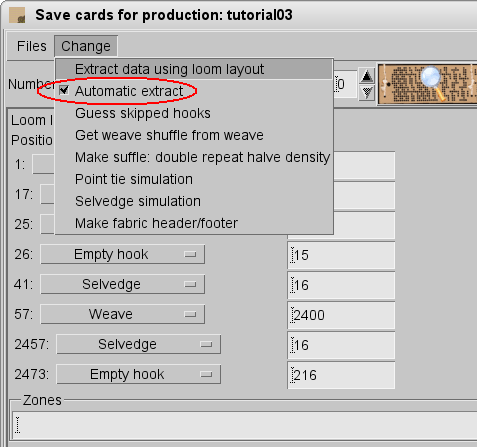Open the Weave dropdown at position 57
This screenshot has width=477, height=447.
tap(122, 314)
